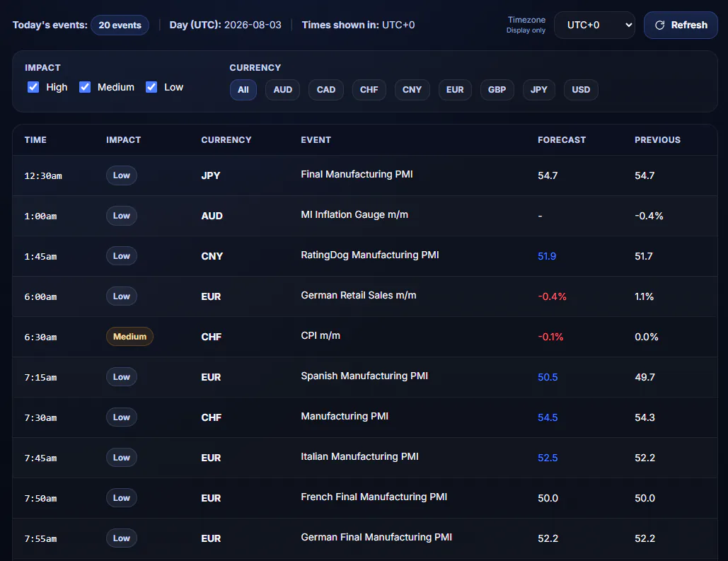Click the 7:15am time cell

coord(40,378)
